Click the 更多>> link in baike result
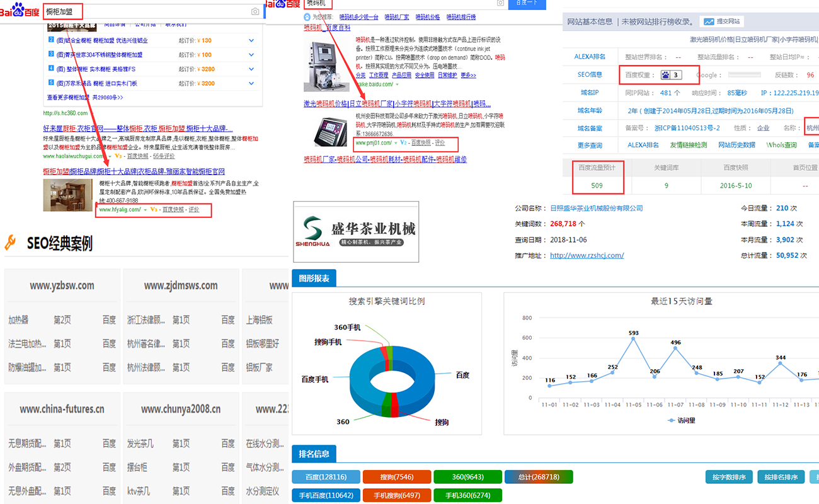This screenshot has height=504, width=819. 468,75
